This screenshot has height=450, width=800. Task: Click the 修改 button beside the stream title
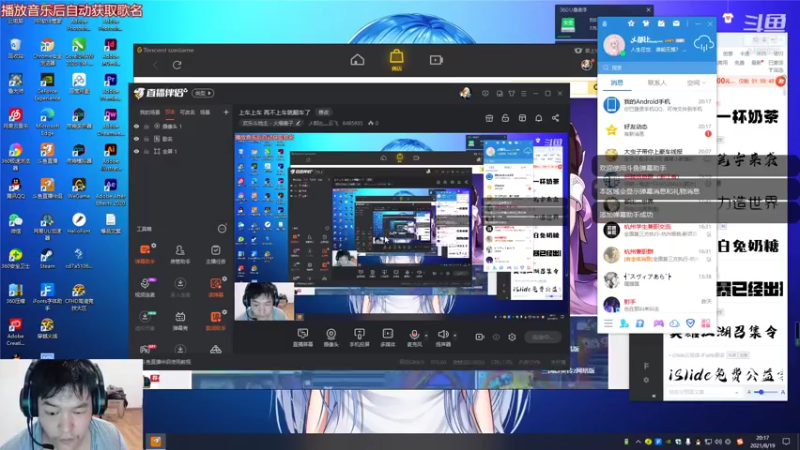323,112
